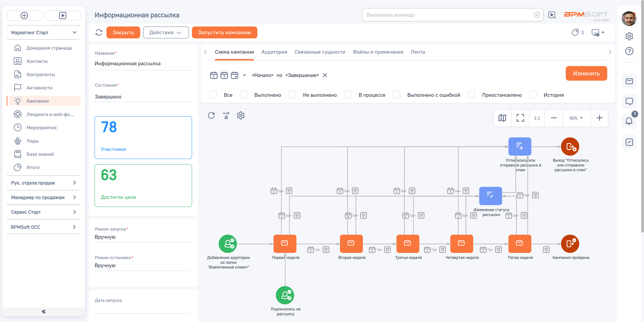Click the Запустить кампанию button

tap(224, 33)
